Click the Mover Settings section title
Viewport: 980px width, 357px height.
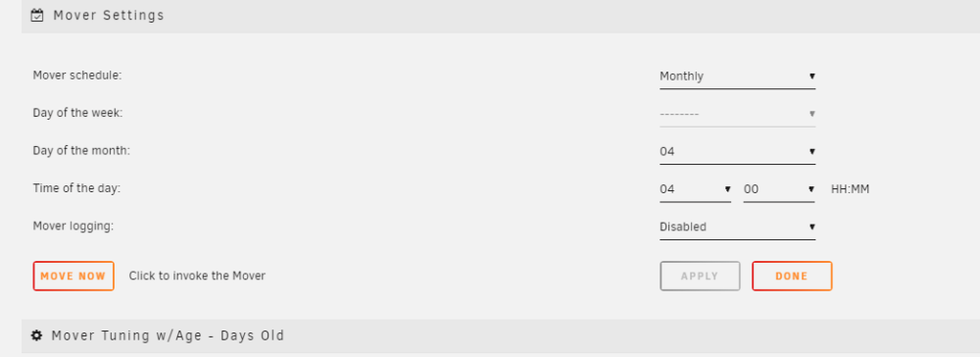109,16
